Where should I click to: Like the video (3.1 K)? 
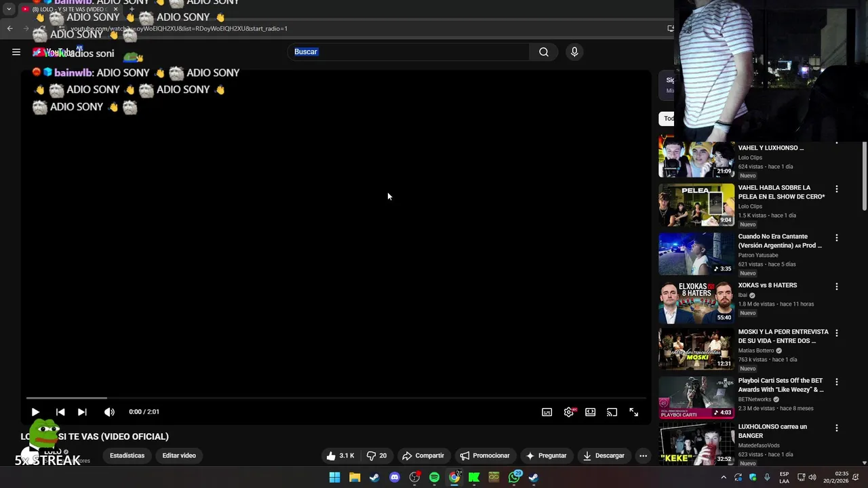[340, 455]
